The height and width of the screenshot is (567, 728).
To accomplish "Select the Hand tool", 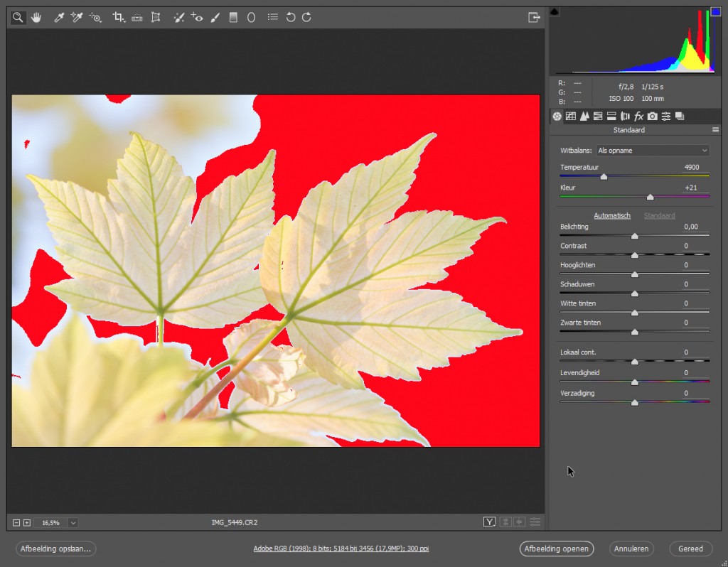I will pos(36,17).
